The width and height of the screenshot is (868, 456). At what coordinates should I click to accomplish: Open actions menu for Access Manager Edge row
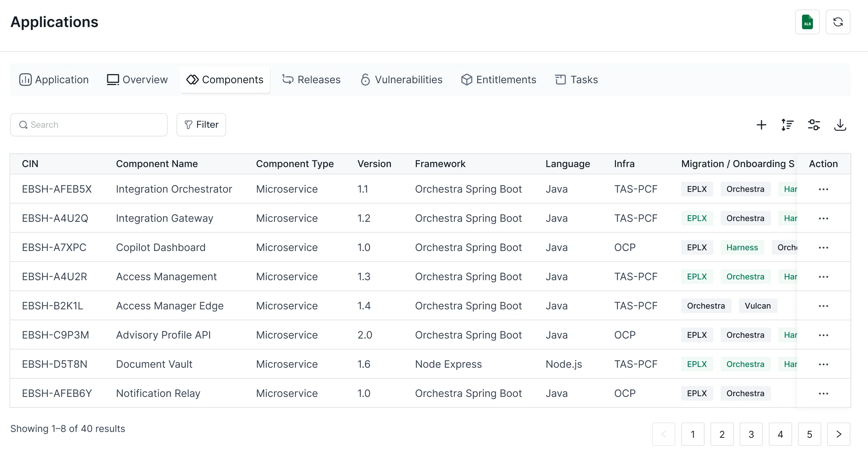pos(823,306)
